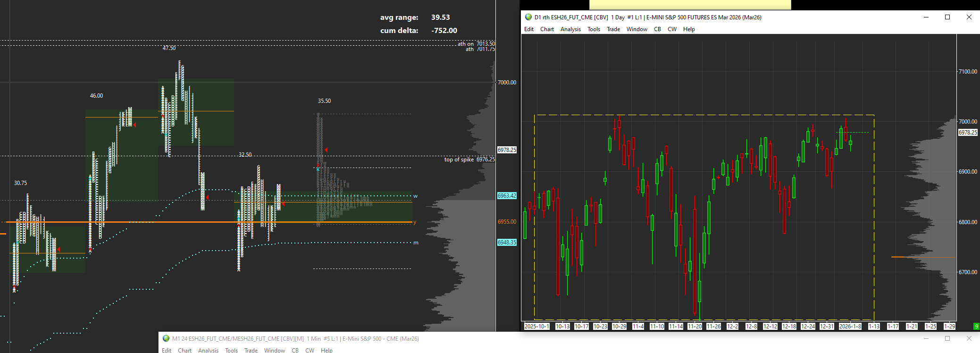Click the 6700.00 price label on D1 axis
The width and height of the screenshot is (980, 353).
tap(968, 272)
